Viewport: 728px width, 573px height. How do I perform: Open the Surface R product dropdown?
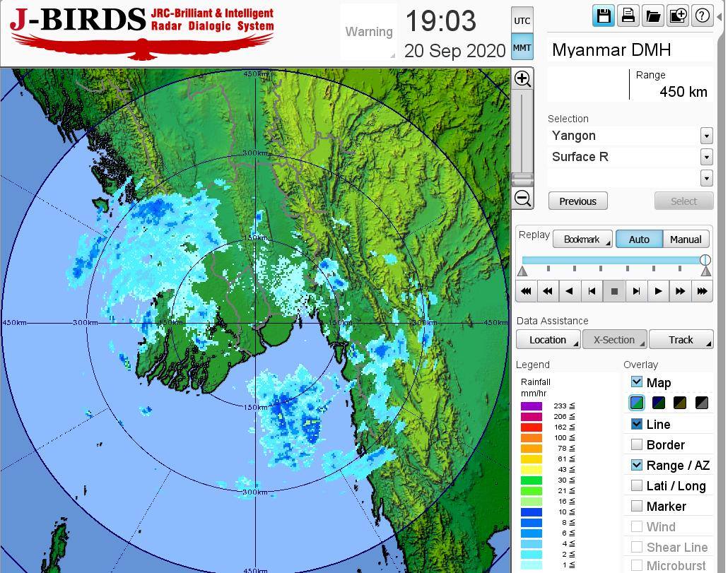pyautogui.click(x=706, y=157)
